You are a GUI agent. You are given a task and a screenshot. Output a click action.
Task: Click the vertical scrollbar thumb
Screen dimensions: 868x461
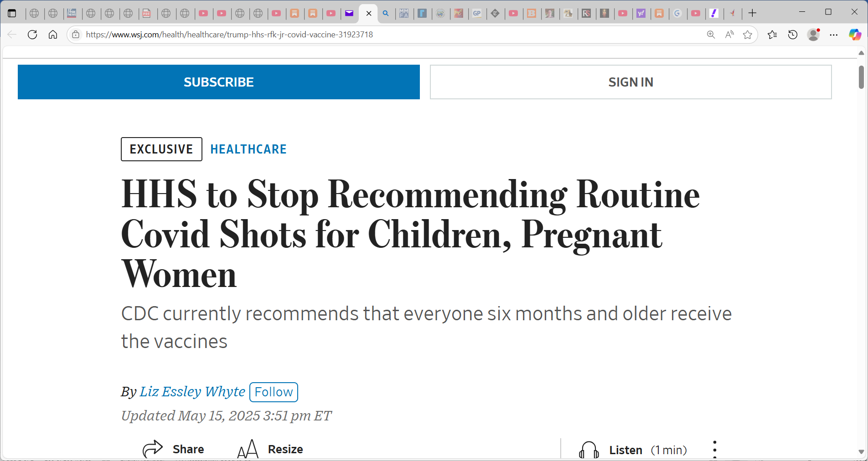tap(861, 77)
